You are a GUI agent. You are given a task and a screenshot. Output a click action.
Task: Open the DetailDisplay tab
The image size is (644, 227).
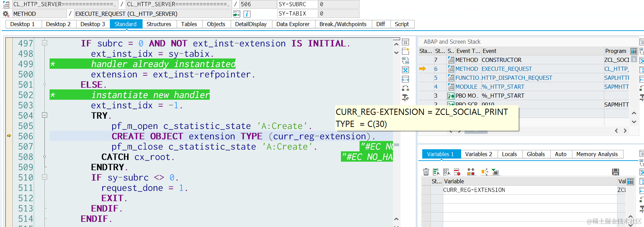[251, 24]
